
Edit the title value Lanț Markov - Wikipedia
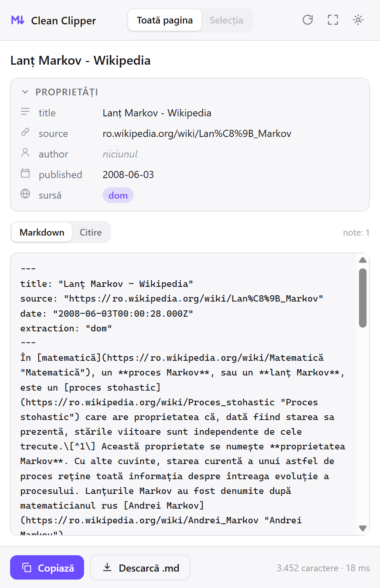point(157,113)
